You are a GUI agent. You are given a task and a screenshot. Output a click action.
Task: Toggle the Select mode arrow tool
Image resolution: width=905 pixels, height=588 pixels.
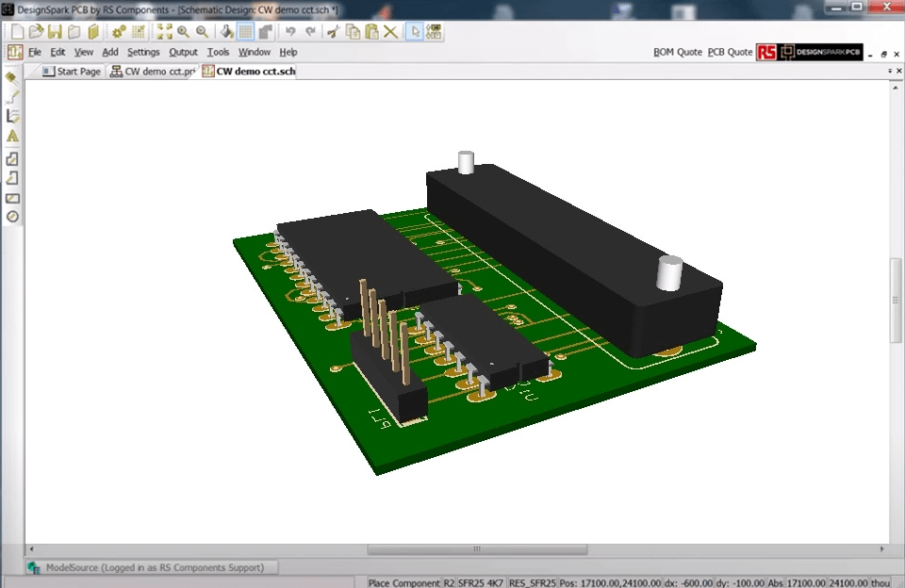(x=414, y=31)
